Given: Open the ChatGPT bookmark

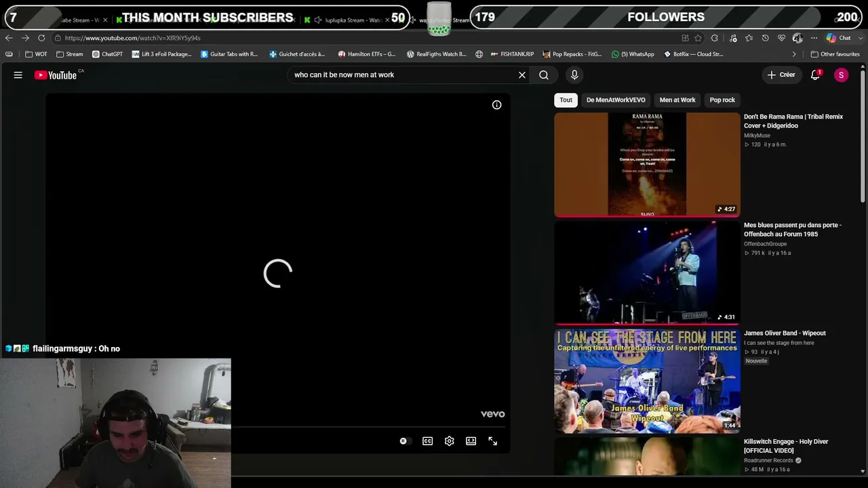Looking at the screenshot, I should click(x=107, y=54).
